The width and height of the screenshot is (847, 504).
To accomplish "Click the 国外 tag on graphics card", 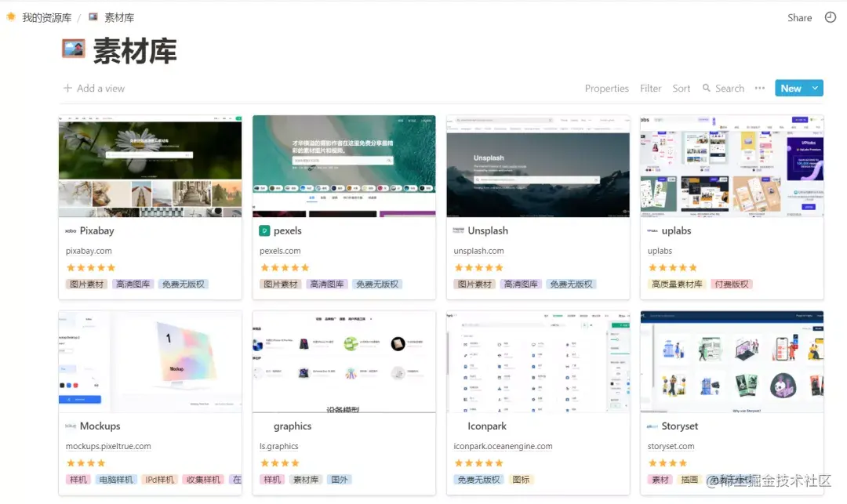I will 340,480.
